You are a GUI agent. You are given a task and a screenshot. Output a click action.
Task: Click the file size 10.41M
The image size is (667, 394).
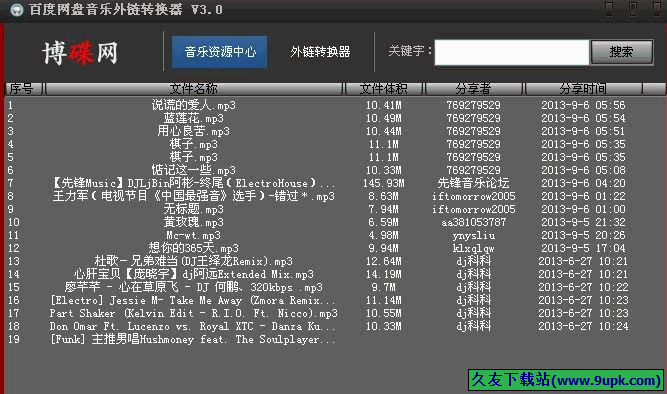[x=384, y=105]
